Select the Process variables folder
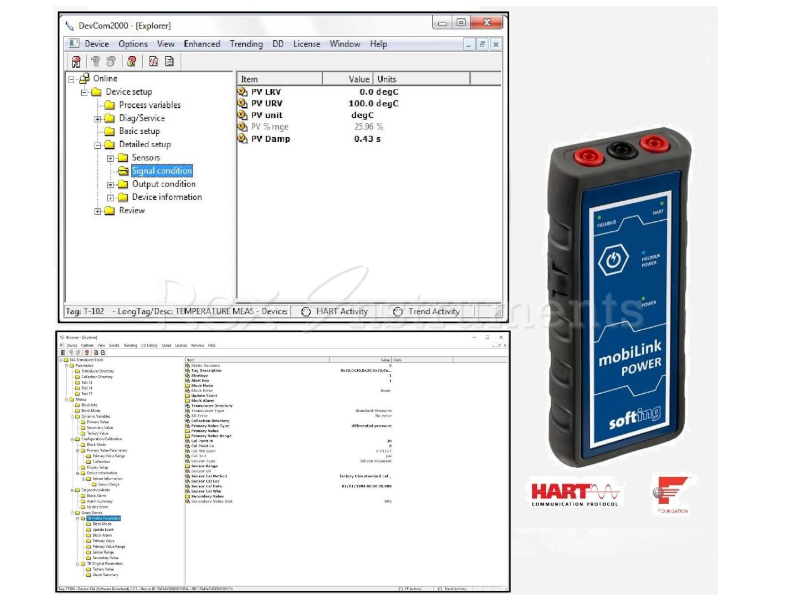Image resolution: width=800 pixels, height=600 pixels. tap(149, 105)
